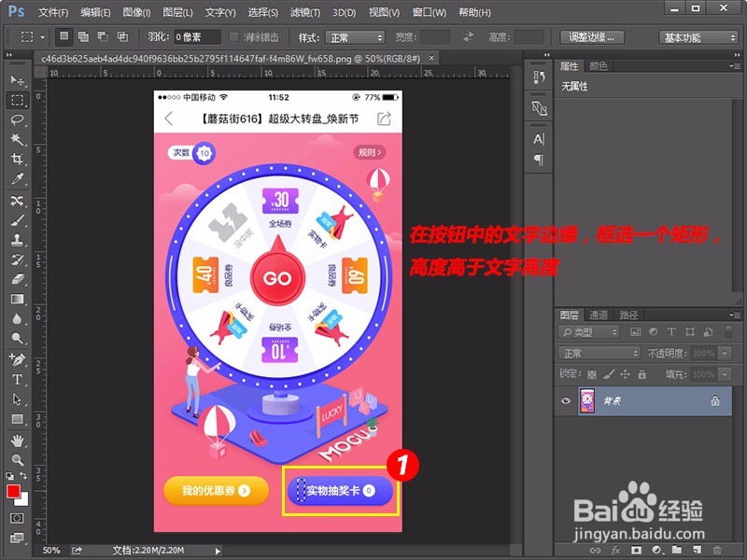Select the Blur tool
Image resolution: width=747 pixels, height=560 pixels.
pos(17,318)
